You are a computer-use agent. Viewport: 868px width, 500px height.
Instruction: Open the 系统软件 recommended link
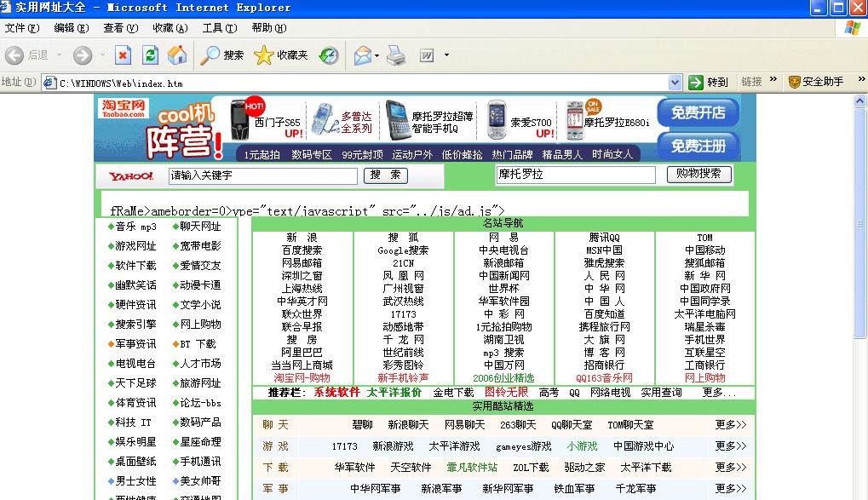pyautogui.click(x=336, y=392)
